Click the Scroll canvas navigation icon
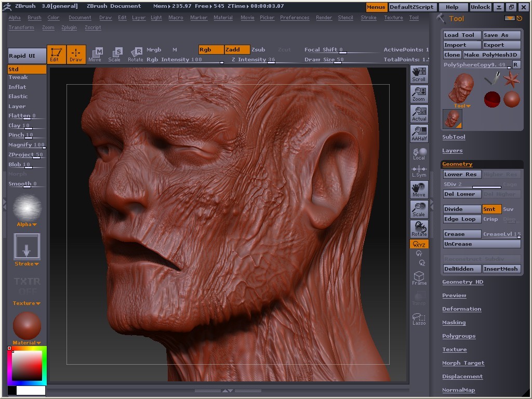The height and width of the screenshot is (399, 532). (x=419, y=74)
